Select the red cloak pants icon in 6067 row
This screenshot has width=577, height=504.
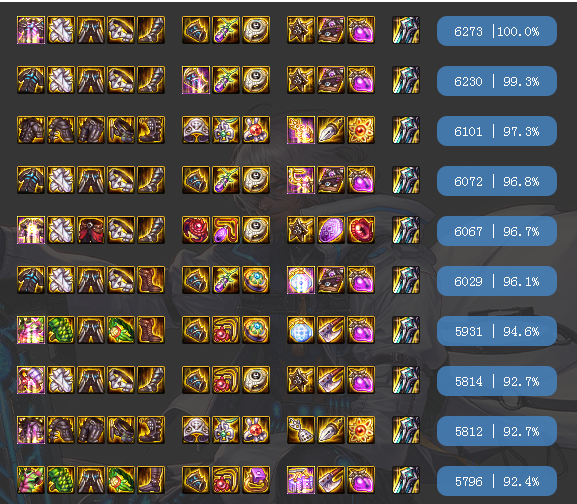point(91,230)
